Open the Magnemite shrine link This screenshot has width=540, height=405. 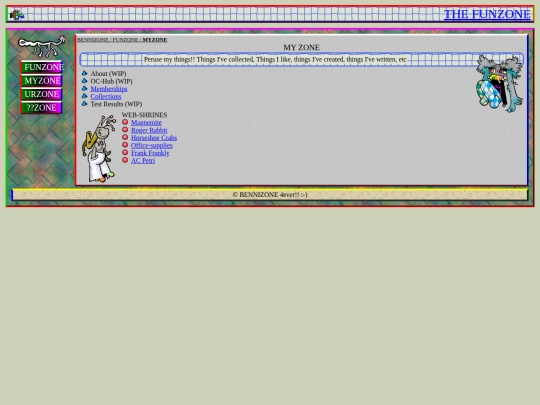pyautogui.click(x=146, y=123)
